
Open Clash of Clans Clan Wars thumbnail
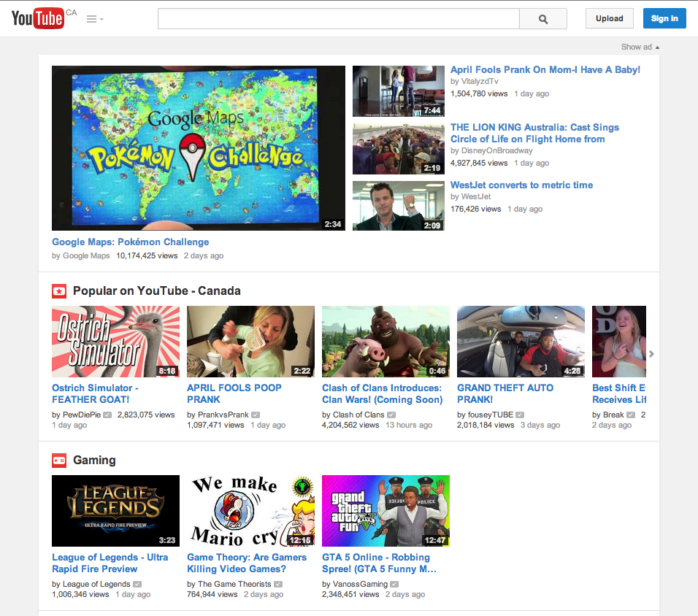tap(386, 342)
